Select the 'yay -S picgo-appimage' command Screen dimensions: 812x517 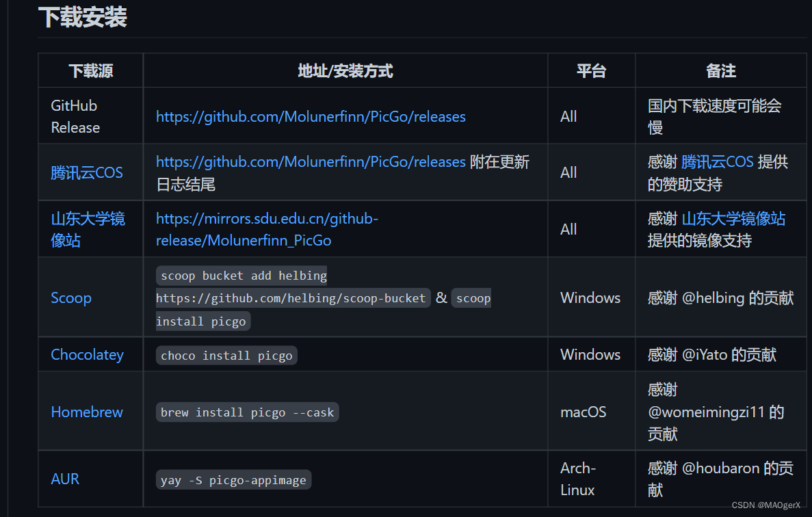(233, 480)
